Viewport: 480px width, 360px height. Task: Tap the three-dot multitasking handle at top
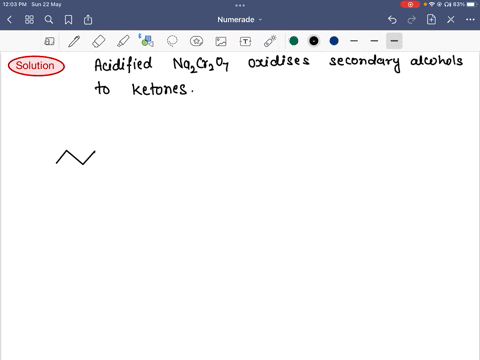[240, 5]
